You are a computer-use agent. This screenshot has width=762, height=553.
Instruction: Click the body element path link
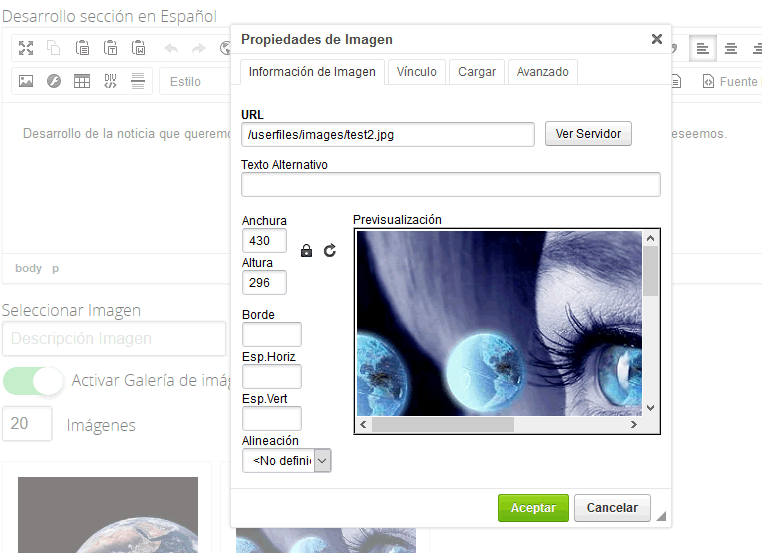[x=28, y=268]
